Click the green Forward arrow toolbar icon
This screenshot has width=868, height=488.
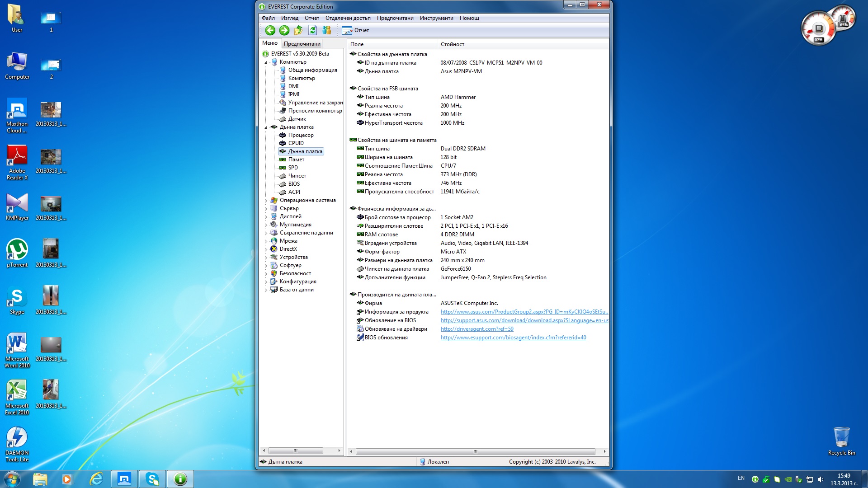284,30
